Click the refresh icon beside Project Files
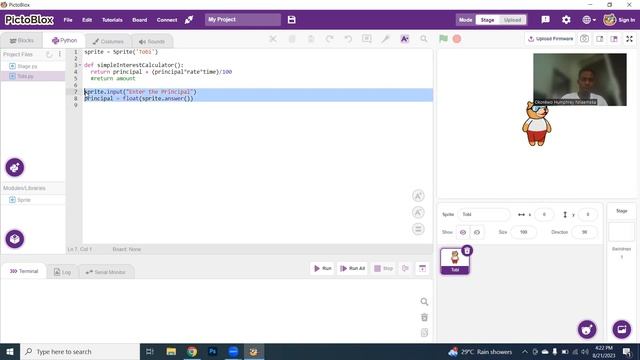The image size is (640, 360). coord(49,54)
